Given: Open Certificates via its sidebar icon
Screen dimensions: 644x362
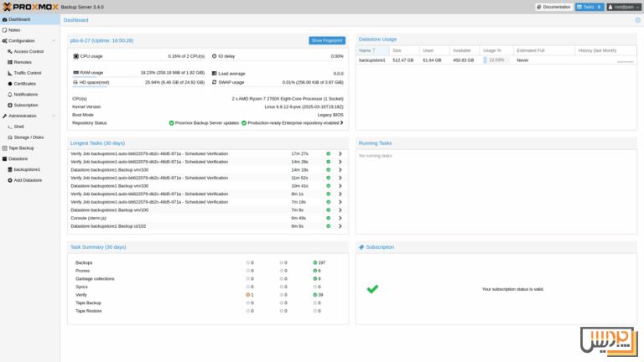Looking at the screenshot, I should (x=10, y=84).
